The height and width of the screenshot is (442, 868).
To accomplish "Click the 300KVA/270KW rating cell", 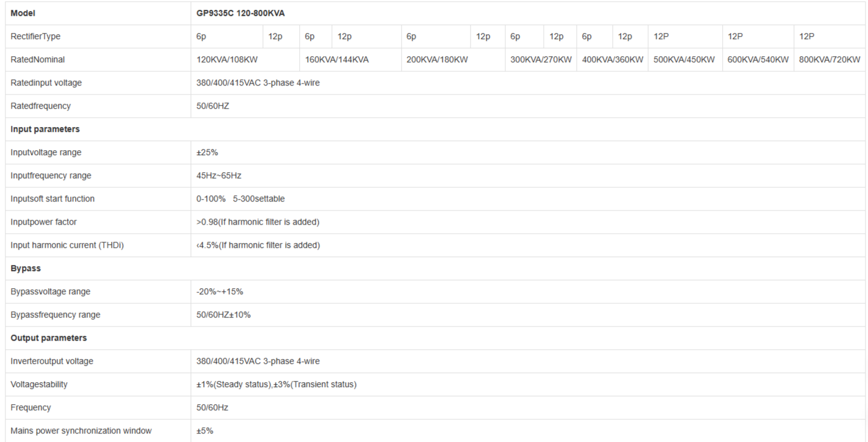I will pyautogui.click(x=541, y=60).
